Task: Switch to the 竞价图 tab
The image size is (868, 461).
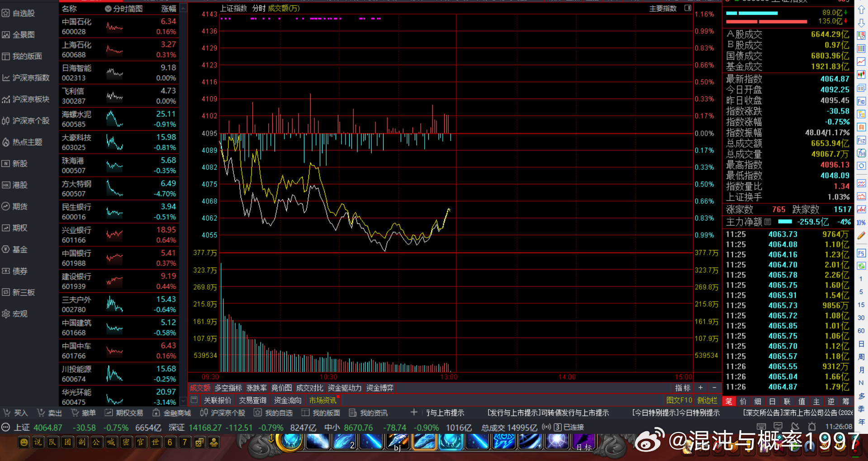Action: pyautogui.click(x=281, y=388)
